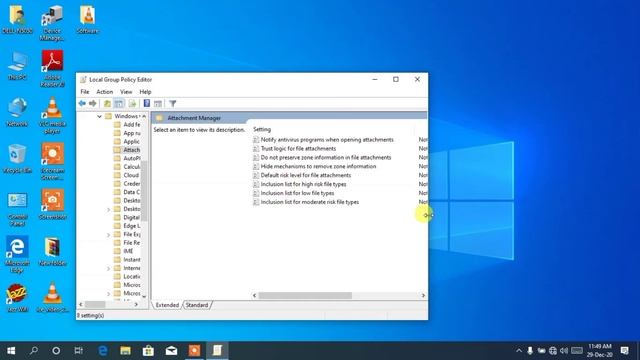Click the toolbar Forward arrow
The height and width of the screenshot is (360, 640).
tap(93, 104)
